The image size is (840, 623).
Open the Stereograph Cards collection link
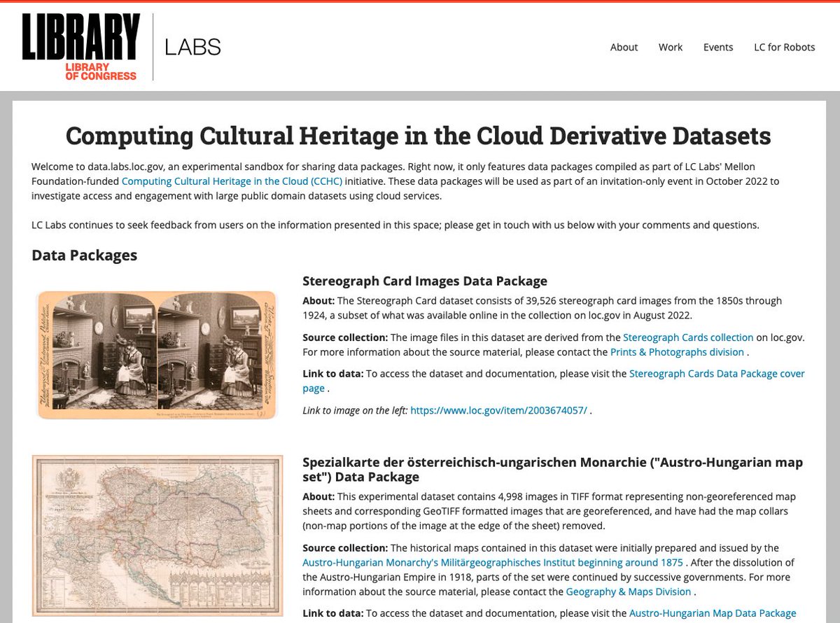pos(688,337)
